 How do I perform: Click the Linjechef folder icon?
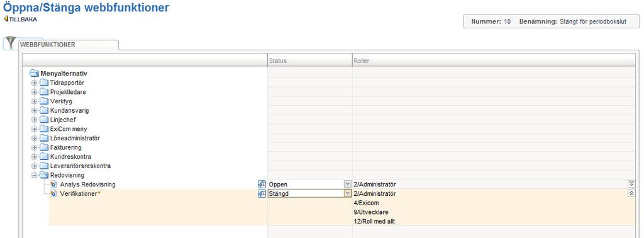click(x=44, y=120)
